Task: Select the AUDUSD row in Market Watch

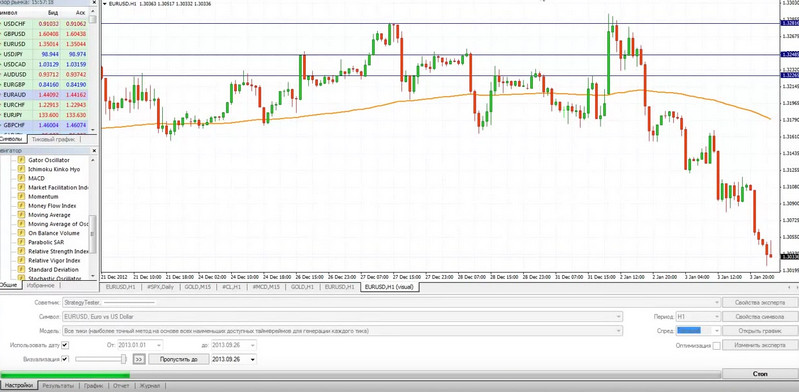Action: (44, 74)
